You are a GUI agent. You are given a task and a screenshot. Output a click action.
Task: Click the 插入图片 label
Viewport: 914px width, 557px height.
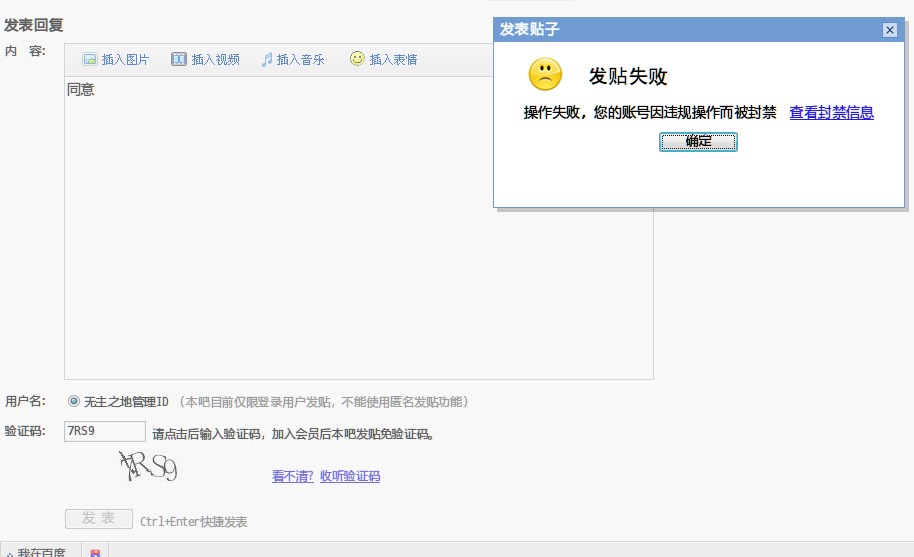[x=125, y=59]
